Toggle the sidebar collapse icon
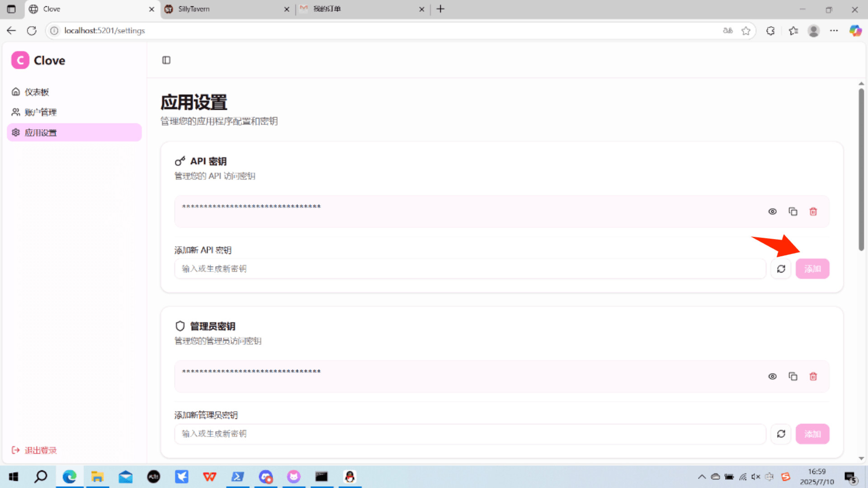Viewport: 868px width, 488px height. point(166,60)
